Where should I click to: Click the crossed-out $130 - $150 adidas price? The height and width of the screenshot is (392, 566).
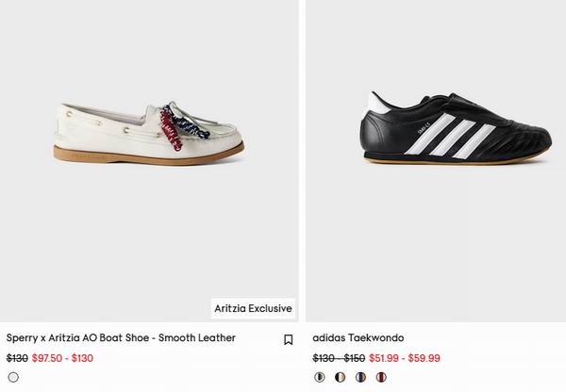[339, 358]
